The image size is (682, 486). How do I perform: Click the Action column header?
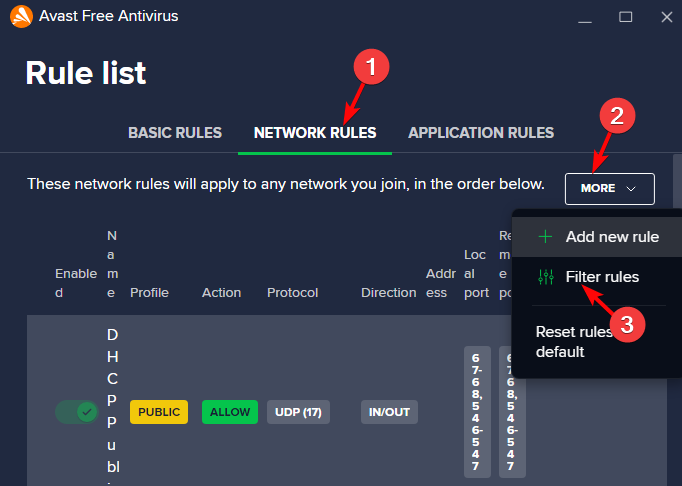tap(221, 292)
